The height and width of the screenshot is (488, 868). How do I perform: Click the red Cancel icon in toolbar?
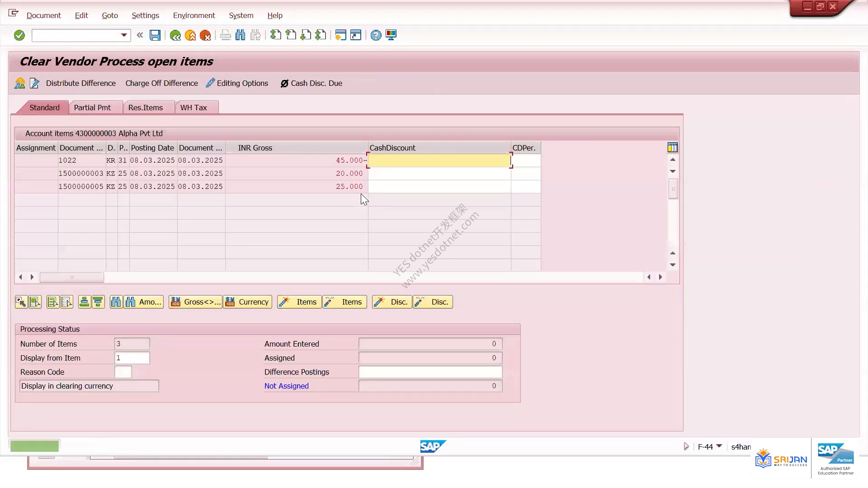(x=205, y=35)
